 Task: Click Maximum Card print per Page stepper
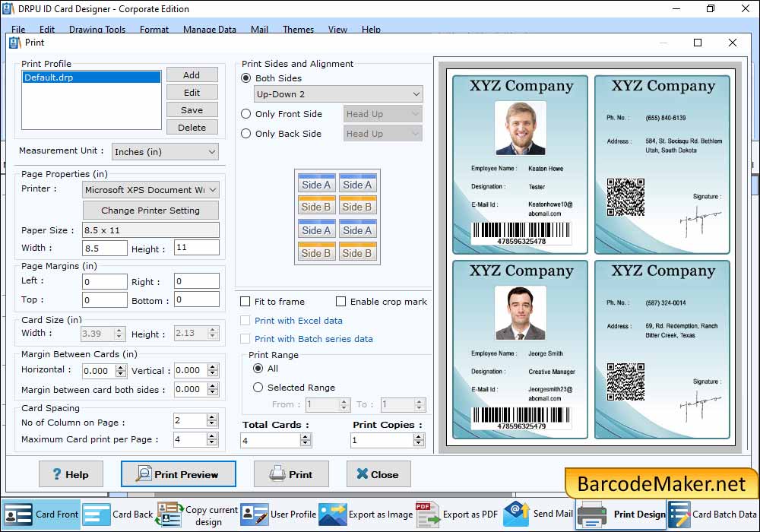[212, 439]
